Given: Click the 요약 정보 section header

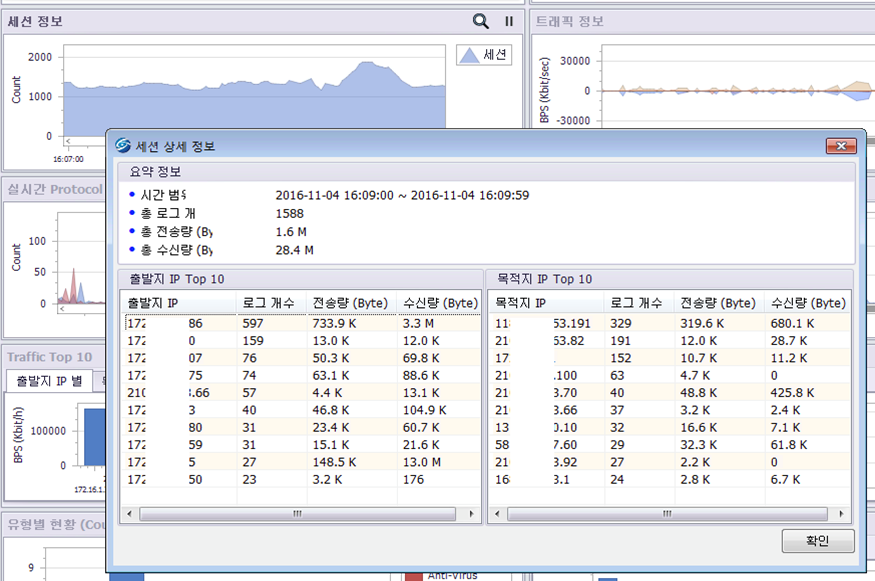Looking at the screenshot, I should pyautogui.click(x=155, y=171).
